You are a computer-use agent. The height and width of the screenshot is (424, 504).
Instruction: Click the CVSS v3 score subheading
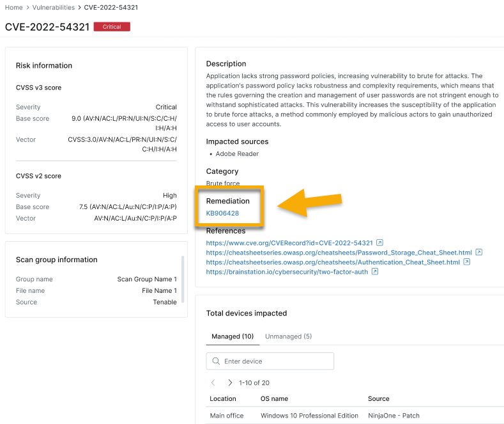point(38,88)
